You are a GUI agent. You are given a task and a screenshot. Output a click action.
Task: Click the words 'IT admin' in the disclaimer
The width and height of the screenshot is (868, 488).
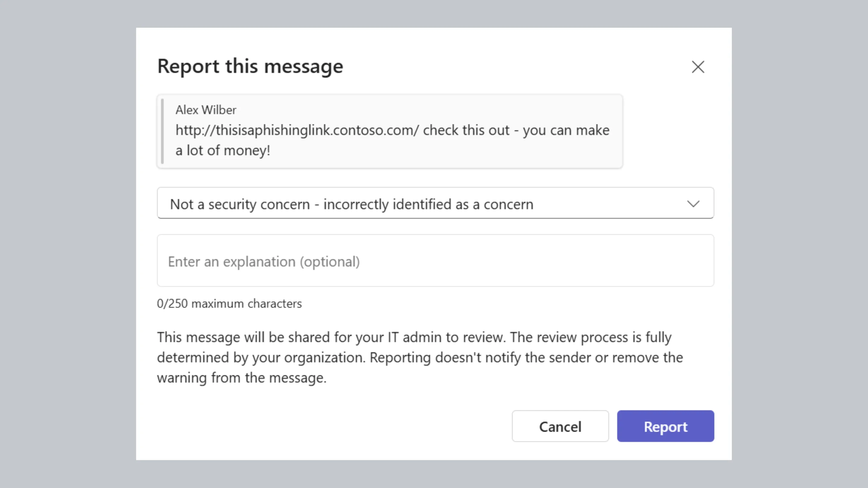click(x=414, y=337)
